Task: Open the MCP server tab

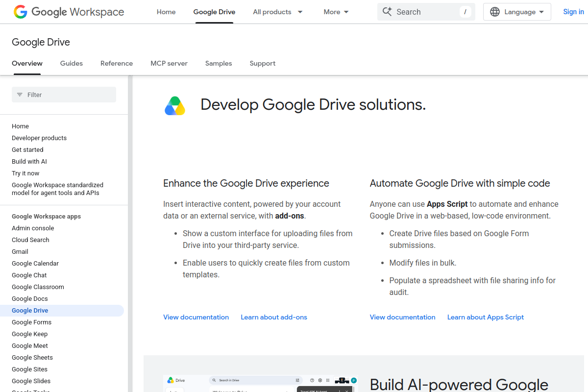Action: (169, 63)
